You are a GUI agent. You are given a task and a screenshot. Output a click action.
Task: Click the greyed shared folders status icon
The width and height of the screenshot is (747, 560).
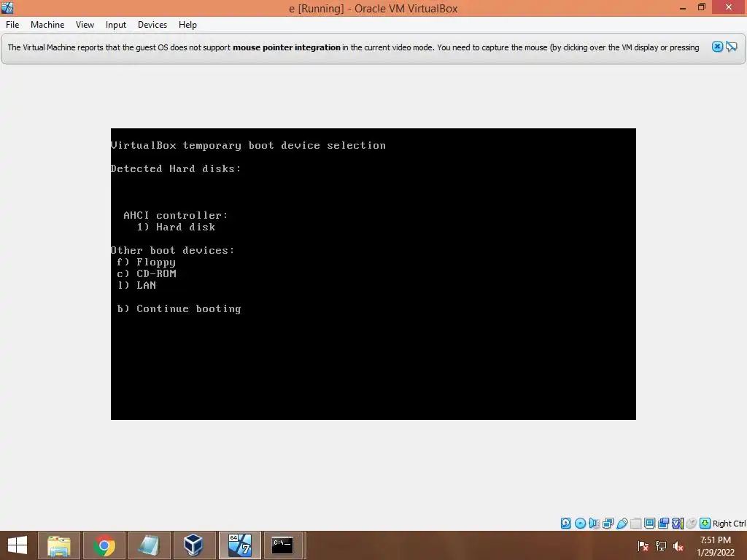coord(635,524)
